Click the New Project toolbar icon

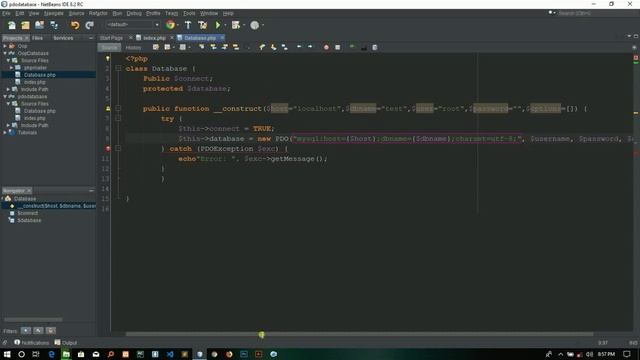click(x=25, y=25)
